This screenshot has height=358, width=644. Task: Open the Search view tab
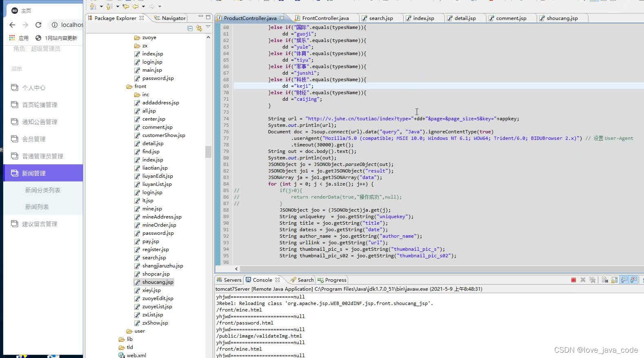(x=302, y=280)
